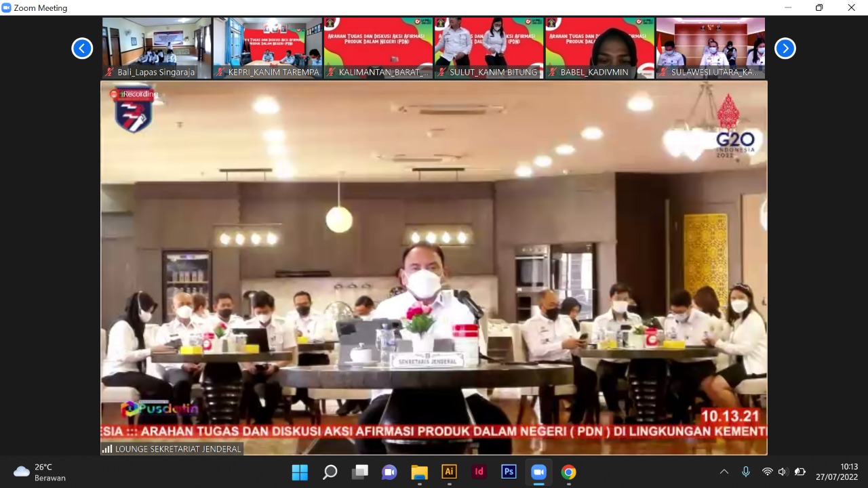Expand the hidden system tray icons chevron
The height and width of the screenshot is (488, 868).
pyautogui.click(x=724, y=472)
